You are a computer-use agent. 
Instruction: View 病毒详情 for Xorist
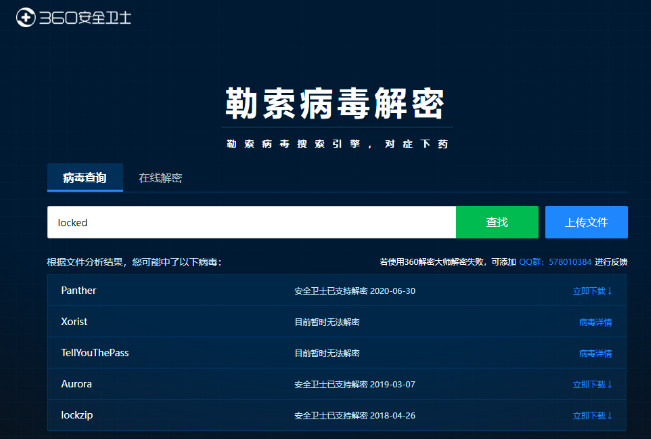(x=595, y=322)
